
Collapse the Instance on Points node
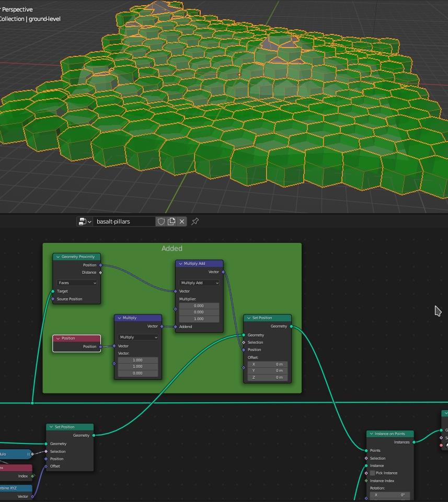[x=371, y=434]
